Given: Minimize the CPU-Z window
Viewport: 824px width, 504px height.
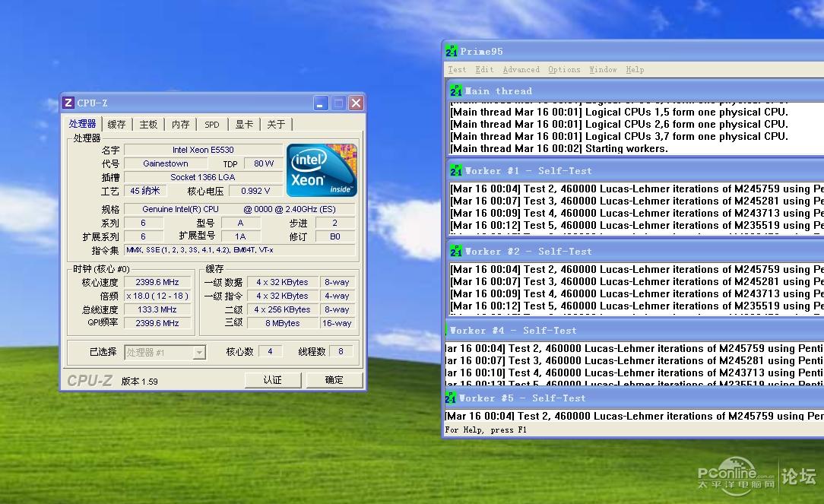Looking at the screenshot, I should pos(321,103).
